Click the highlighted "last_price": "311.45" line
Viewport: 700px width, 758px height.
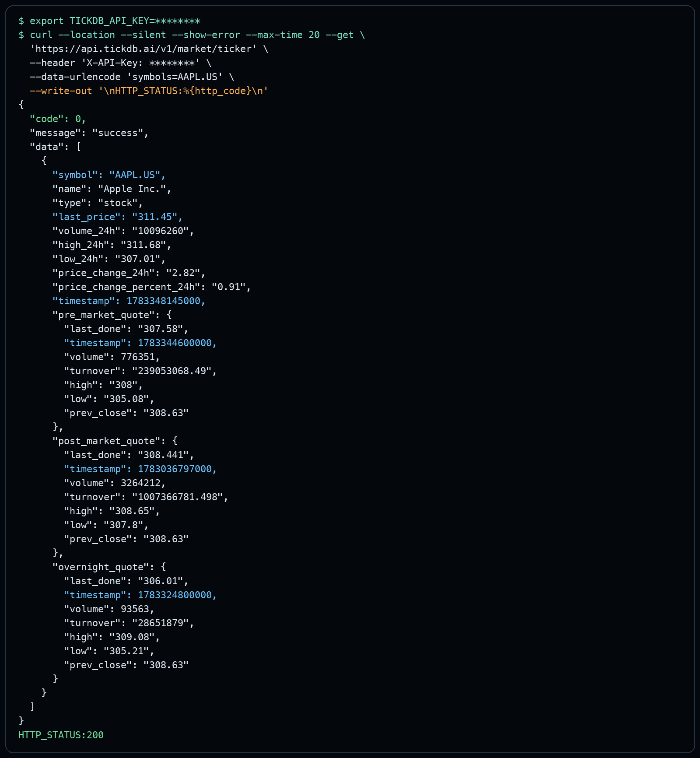tap(118, 217)
